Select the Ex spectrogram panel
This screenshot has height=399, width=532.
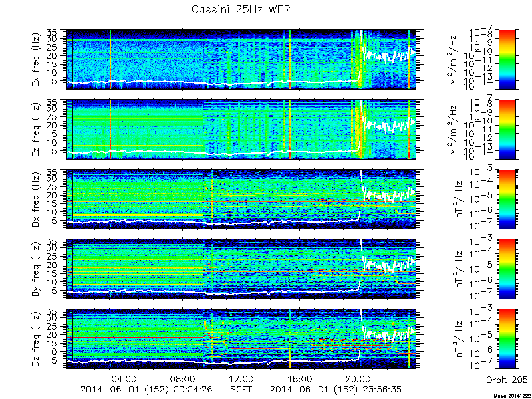[x=241, y=59]
